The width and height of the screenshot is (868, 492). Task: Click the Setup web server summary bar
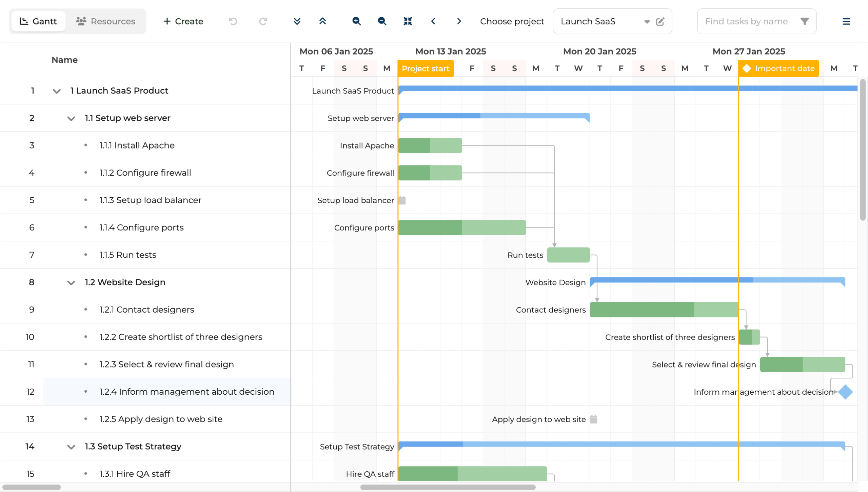(494, 116)
